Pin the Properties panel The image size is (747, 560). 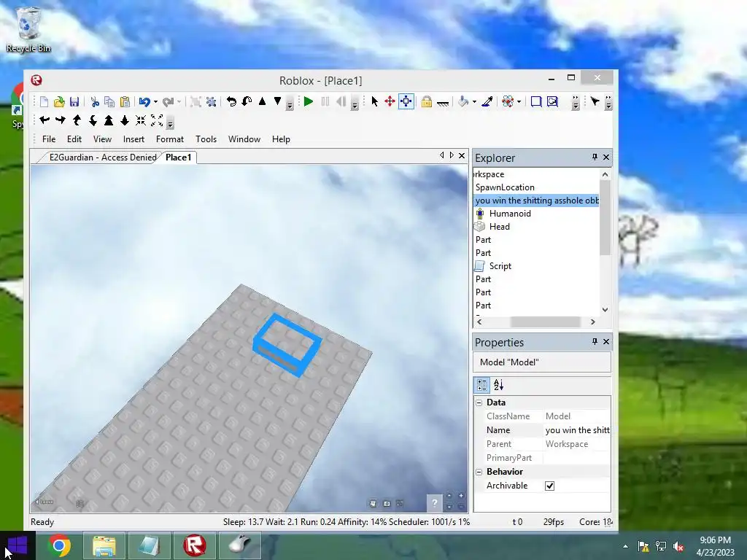[x=595, y=341]
